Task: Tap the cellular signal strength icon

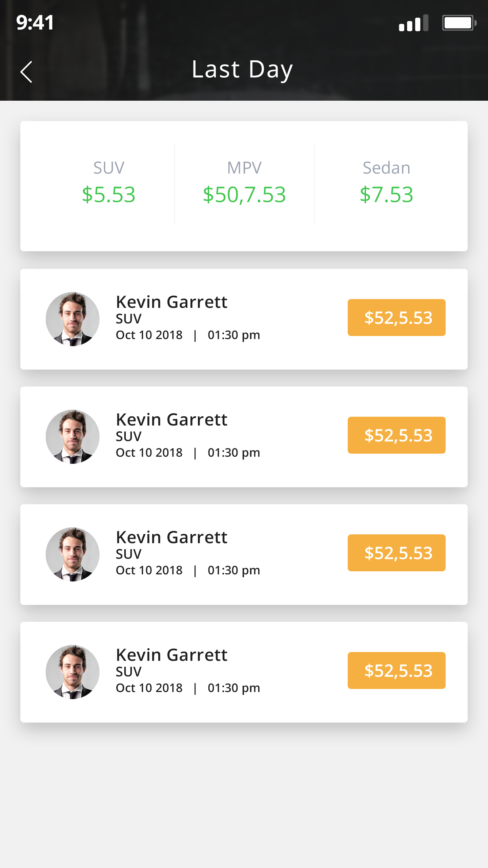Action: pyautogui.click(x=413, y=23)
